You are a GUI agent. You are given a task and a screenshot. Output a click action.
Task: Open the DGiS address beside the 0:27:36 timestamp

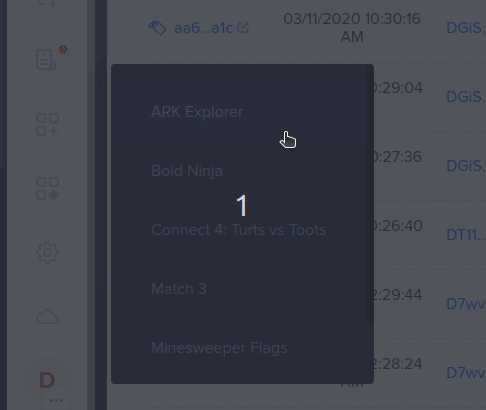tap(466, 166)
